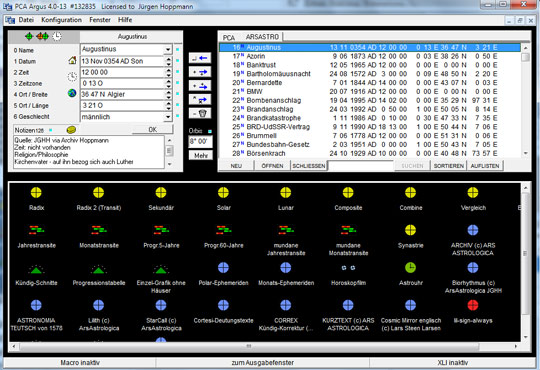The height and width of the screenshot is (370, 540).
Task: Toggle the cyan marker next to Zeitzone field
Action: coord(178,83)
